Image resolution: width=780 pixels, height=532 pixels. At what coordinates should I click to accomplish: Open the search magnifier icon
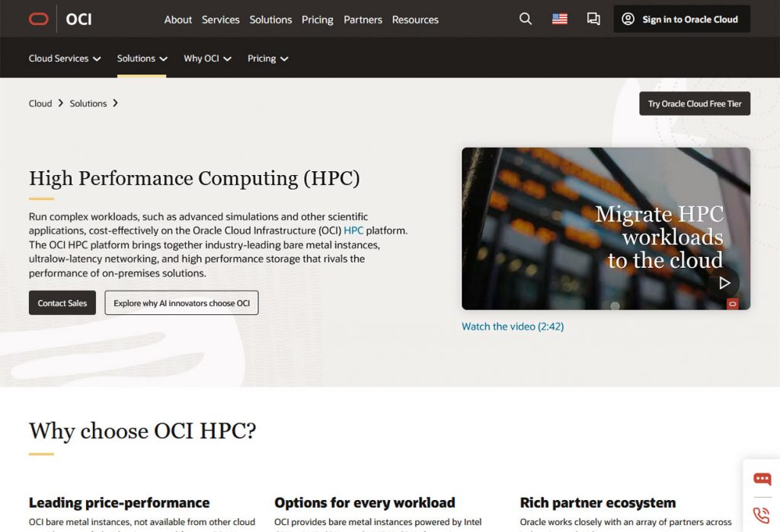[x=526, y=19]
